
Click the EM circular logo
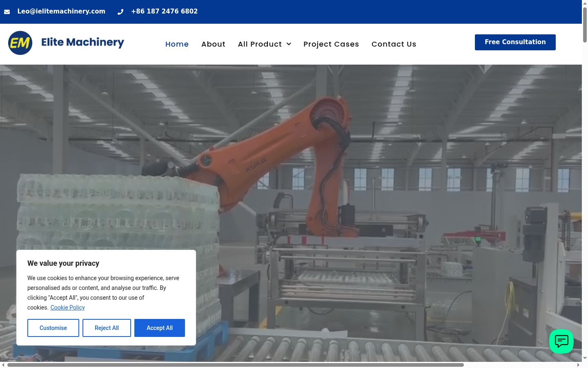point(20,43)
